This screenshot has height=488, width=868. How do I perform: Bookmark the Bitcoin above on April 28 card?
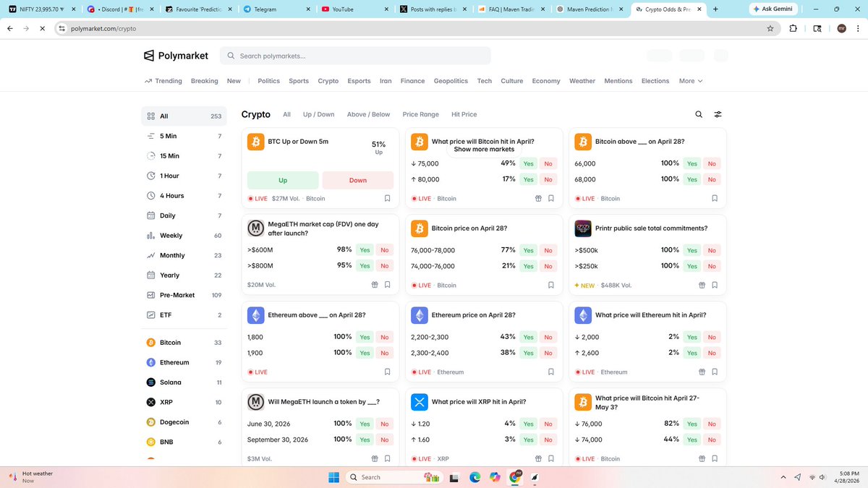click(x=715, y=198)
